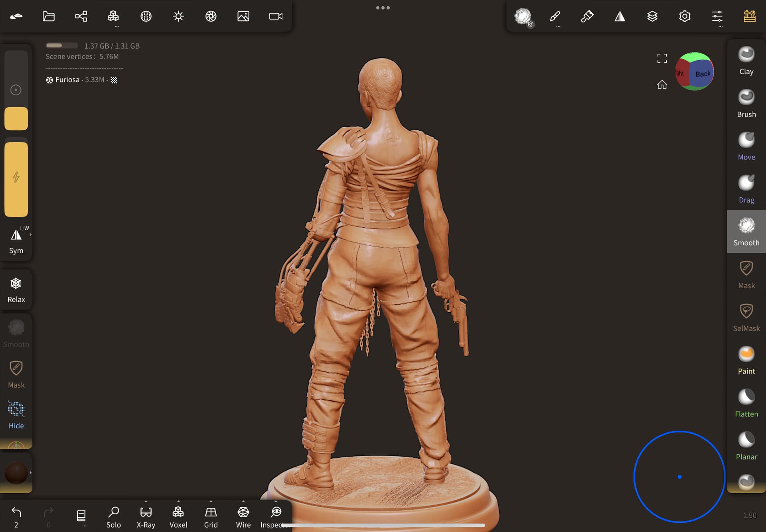Open the Material sphere menu
The width and height of the screenshot is (766, 532).
146,16
